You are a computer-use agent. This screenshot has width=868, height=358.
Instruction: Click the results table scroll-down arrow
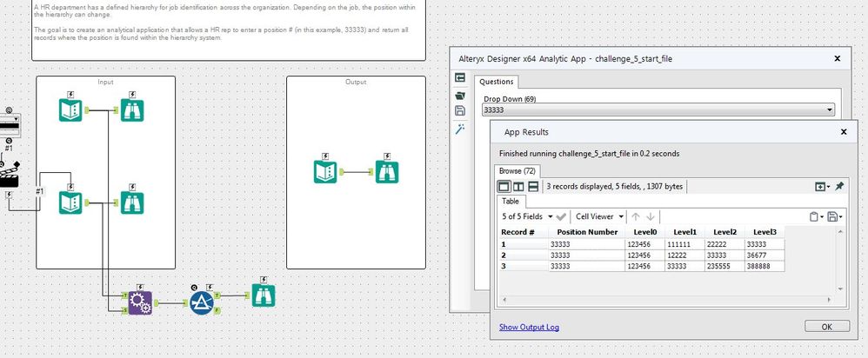pyautogui.click(x=840, y=289)
